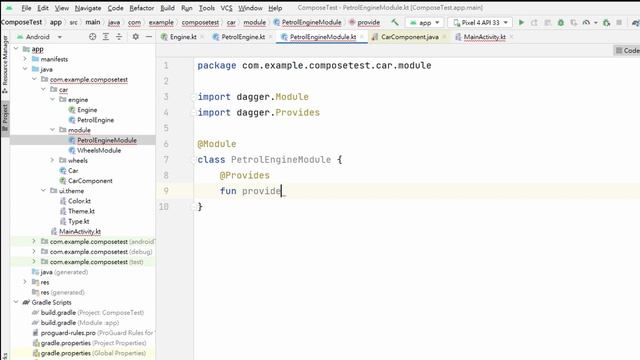The height and width of the screenshot is (360, 640).
Task: Open the Refactor menu
Action: click(x=142, y=8)
